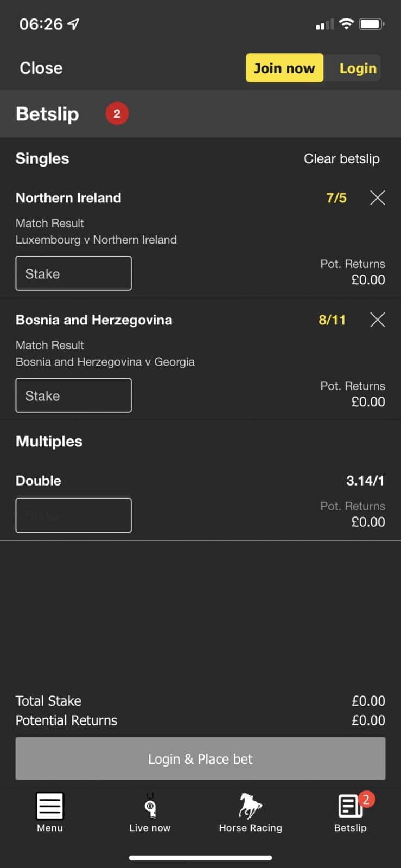Focus the Bosnia and Herzegovina Stake field
The image size is (401, 868).
[x=73, y=395]
